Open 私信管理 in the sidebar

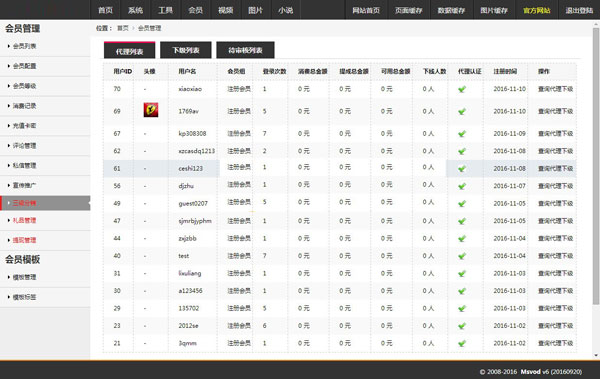click(x=24, y=166)
